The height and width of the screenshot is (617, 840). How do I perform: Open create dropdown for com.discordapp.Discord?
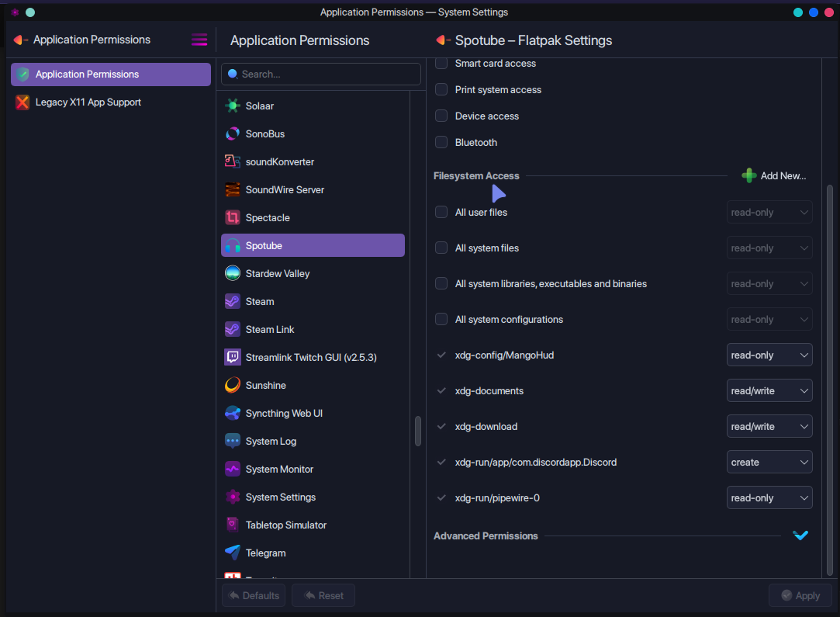click(x=769, y=462)
